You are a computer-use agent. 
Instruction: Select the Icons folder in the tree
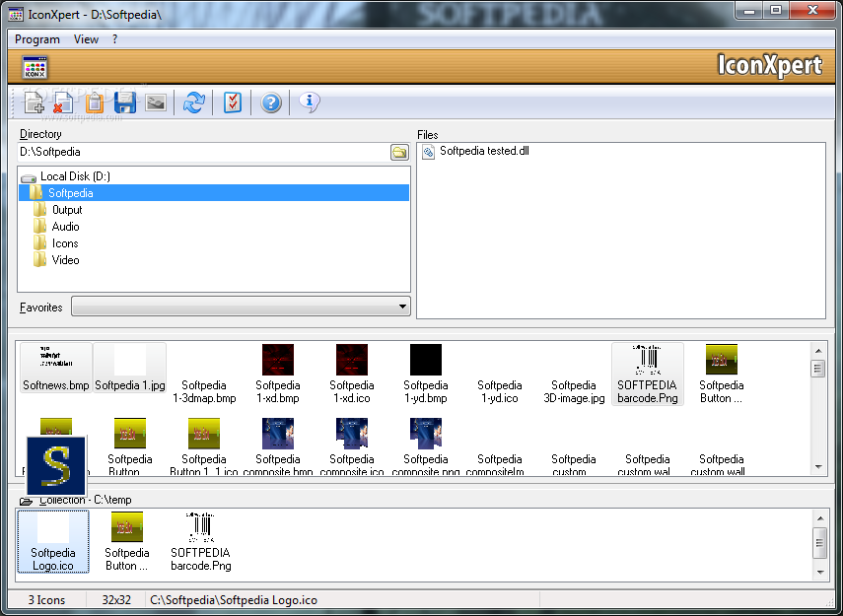65,243
